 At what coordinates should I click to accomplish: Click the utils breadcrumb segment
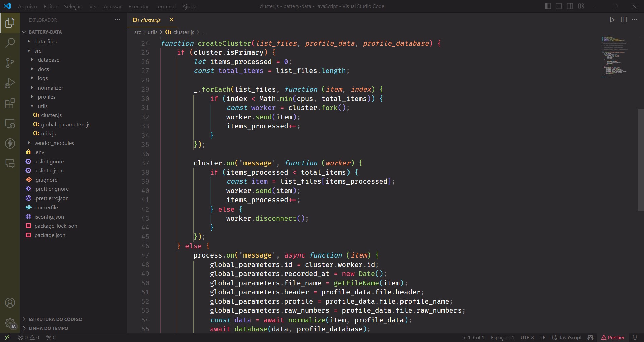pyautogui.click(x=152, y=32)
